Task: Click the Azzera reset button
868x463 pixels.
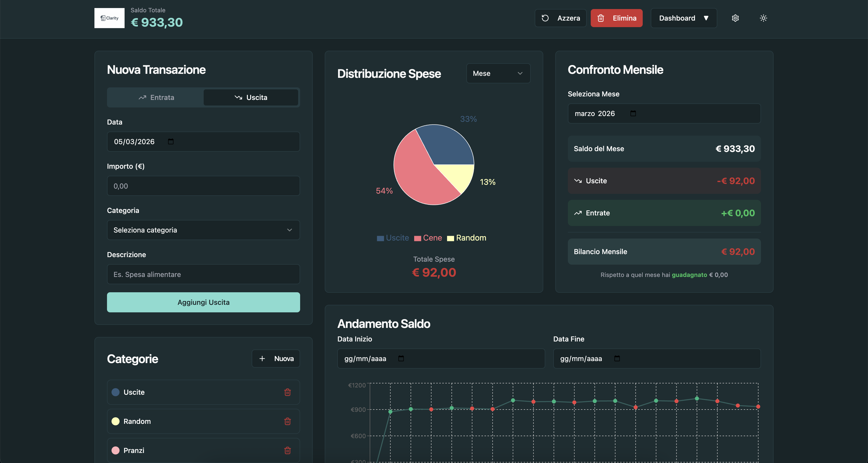Action: 560,18
